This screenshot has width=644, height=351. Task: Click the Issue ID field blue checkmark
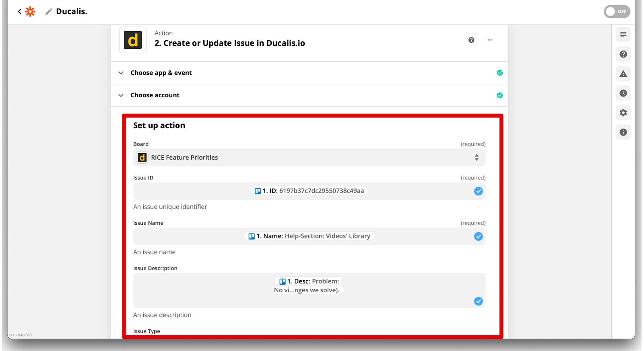tap(478, 191)
